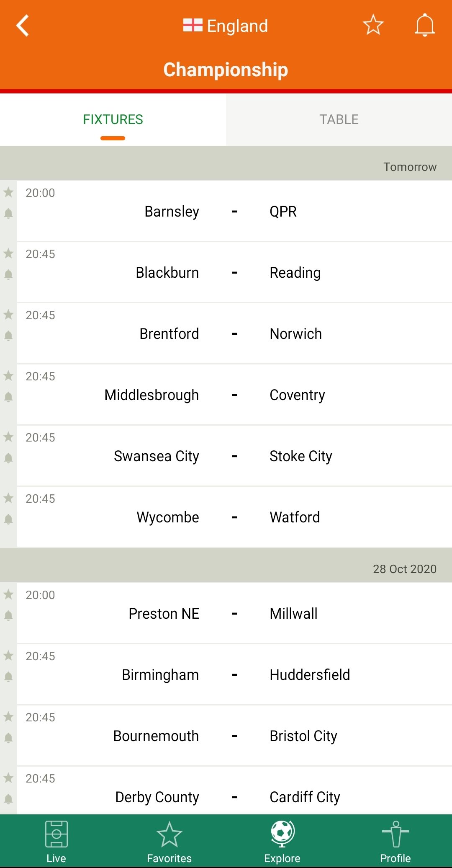The image size is (452, 868).
Task: Enable Championship notifications with the header bell
Action: (425, 25)
